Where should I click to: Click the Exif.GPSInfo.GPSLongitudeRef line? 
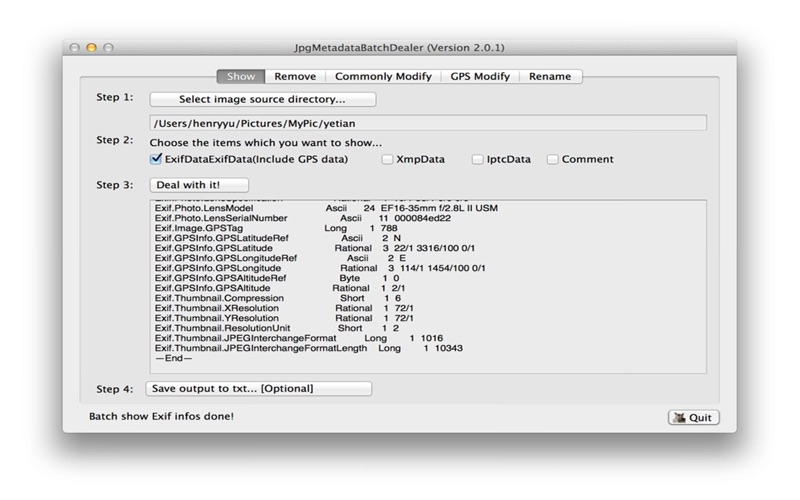pos(281,258)
